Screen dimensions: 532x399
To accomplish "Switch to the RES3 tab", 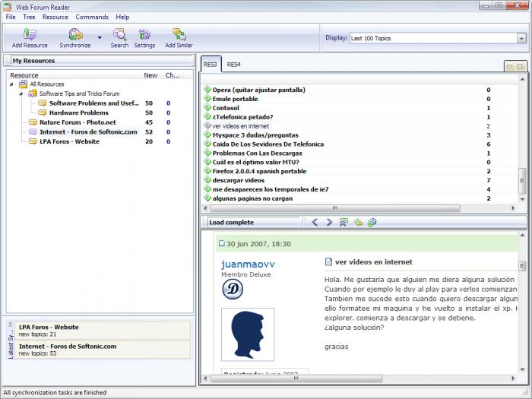I will (211, 64).
